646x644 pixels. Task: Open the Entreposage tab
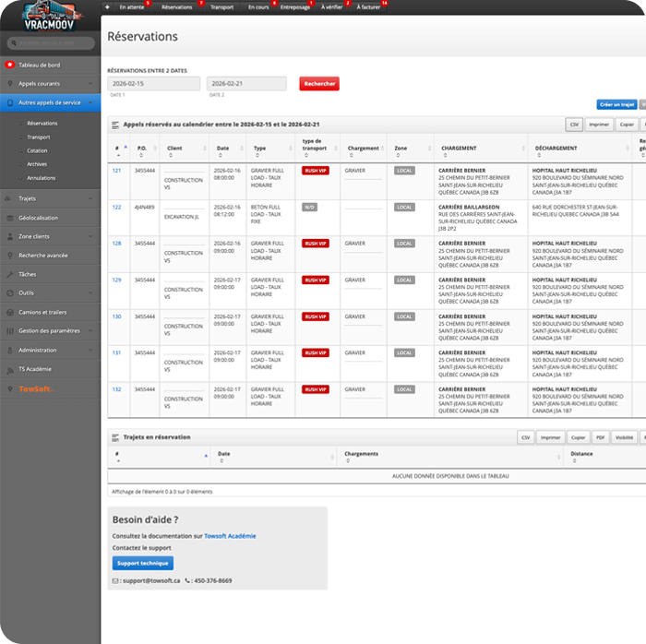coord(295,7)
